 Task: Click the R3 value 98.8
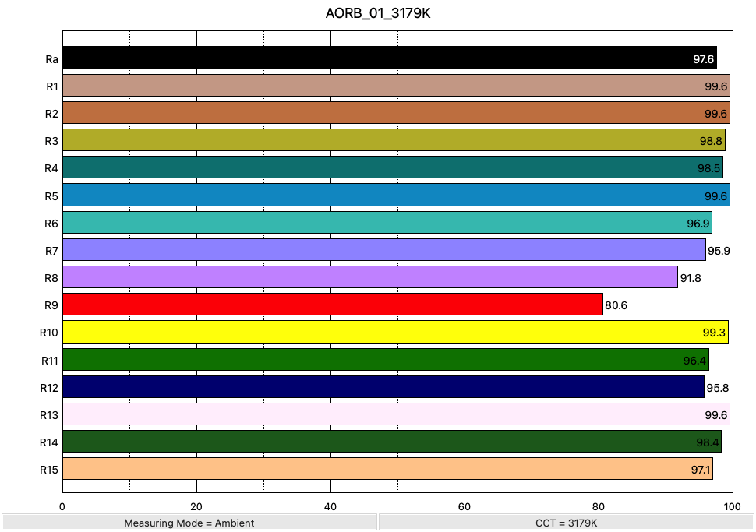[711, 141]
